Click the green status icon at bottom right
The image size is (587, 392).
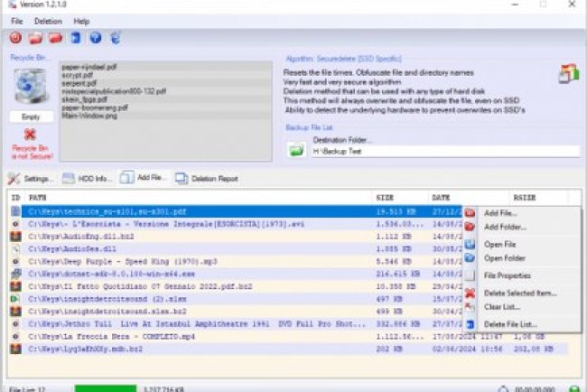pos(573,388)
